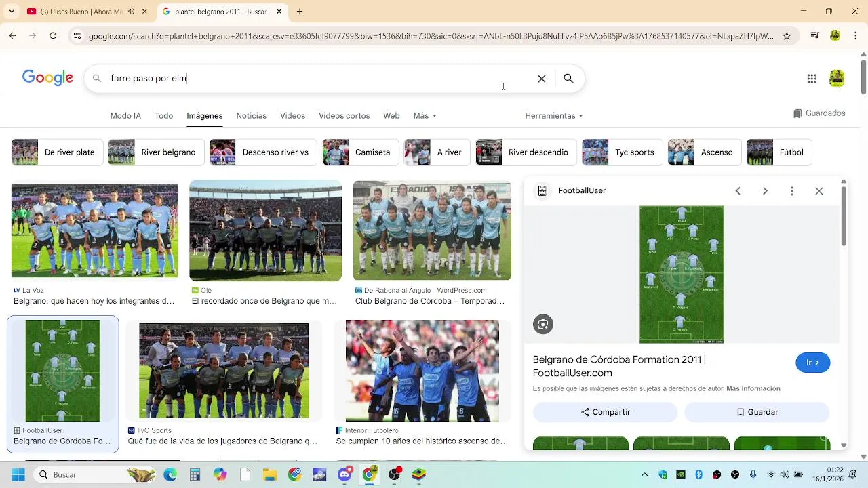Viewport: 868px width, 488px height.
Task: Show previous image in preview panel
Action: pyautogui.click(x=738, y=191)
